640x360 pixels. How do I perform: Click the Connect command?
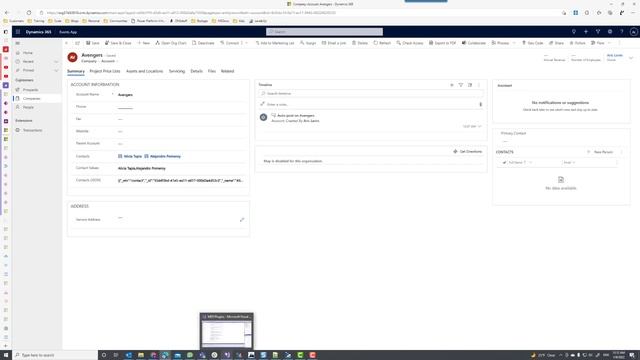point(229,43)
